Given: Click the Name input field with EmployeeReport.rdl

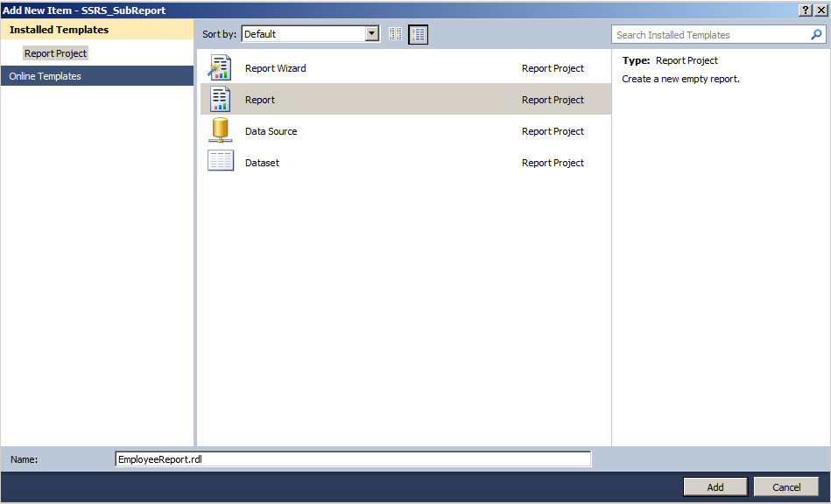Looking at the screenshot, I should [353, 459].
